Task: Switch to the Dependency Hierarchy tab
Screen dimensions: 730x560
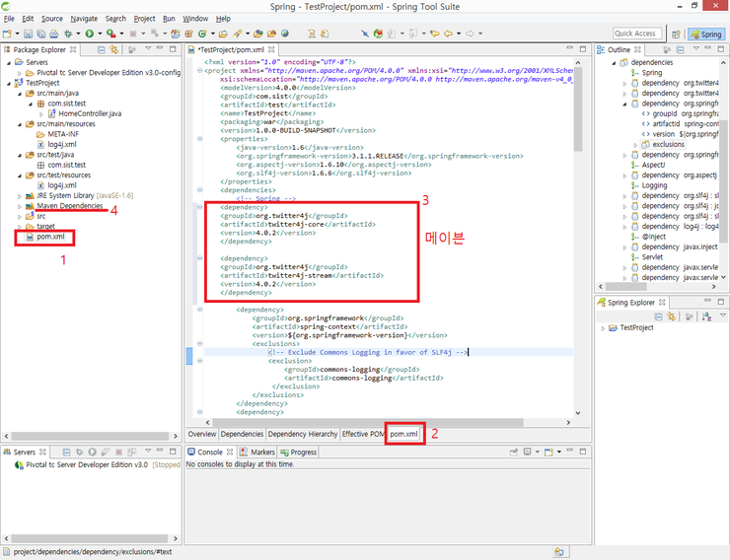Action: point(301,434)
